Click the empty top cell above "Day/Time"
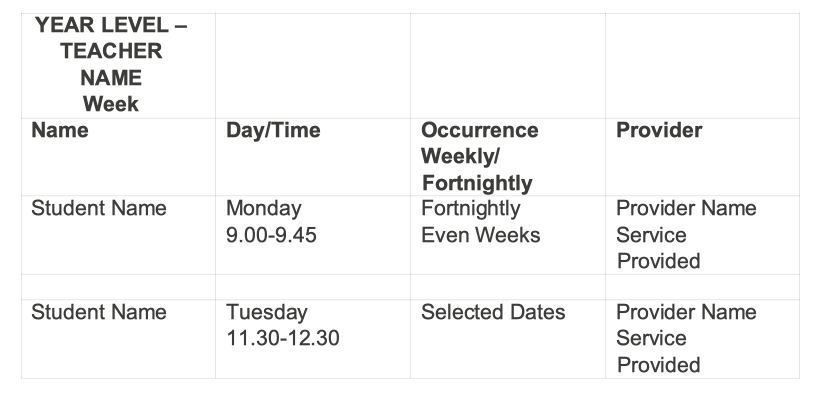829x418 pixels. pyautogui.click(x=312, y=65)
